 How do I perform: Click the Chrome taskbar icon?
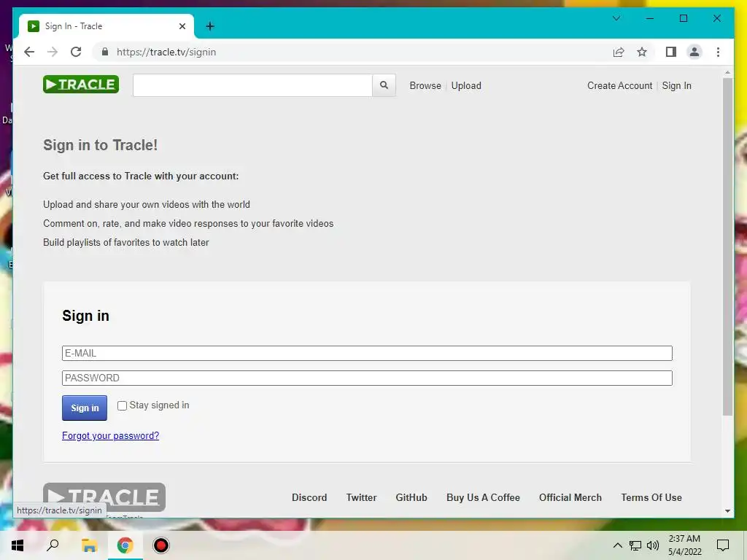(x=125, y=545)
